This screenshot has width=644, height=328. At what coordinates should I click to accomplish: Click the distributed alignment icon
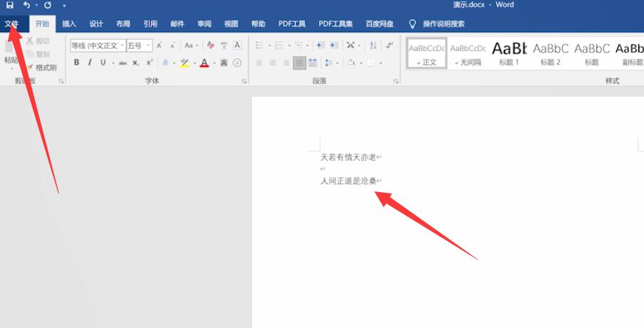[312, 63]
